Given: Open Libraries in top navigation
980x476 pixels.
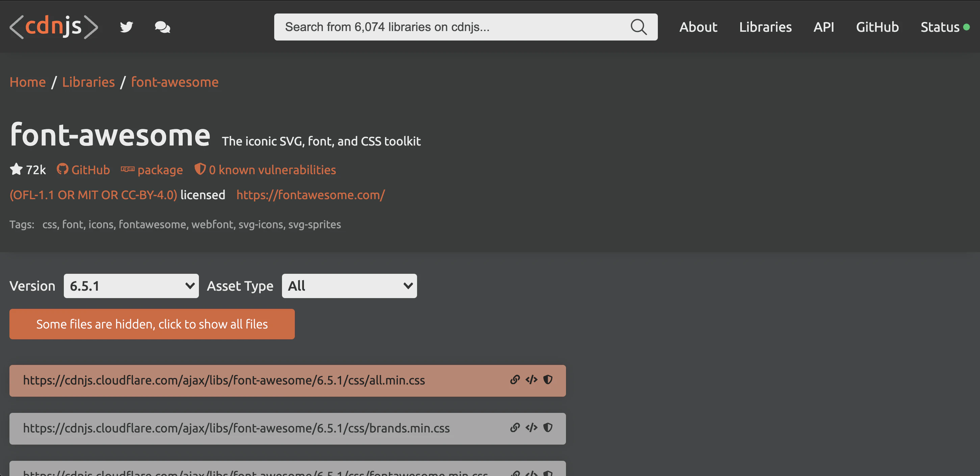Looking at the screenshot, I should click(x=765, y=27).
